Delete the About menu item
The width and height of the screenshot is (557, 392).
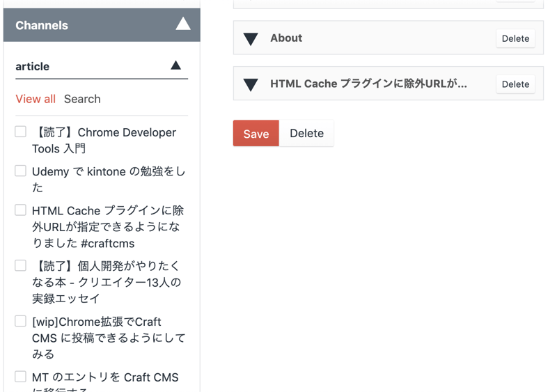[x=515, y=38]
